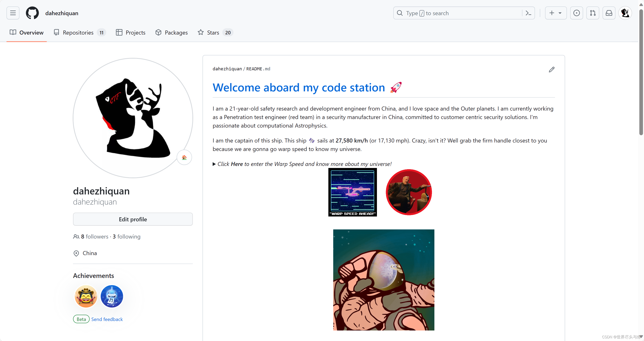Click the location pin icon next to China
This screenshot has width=644, height=341.
pos(76,253)
